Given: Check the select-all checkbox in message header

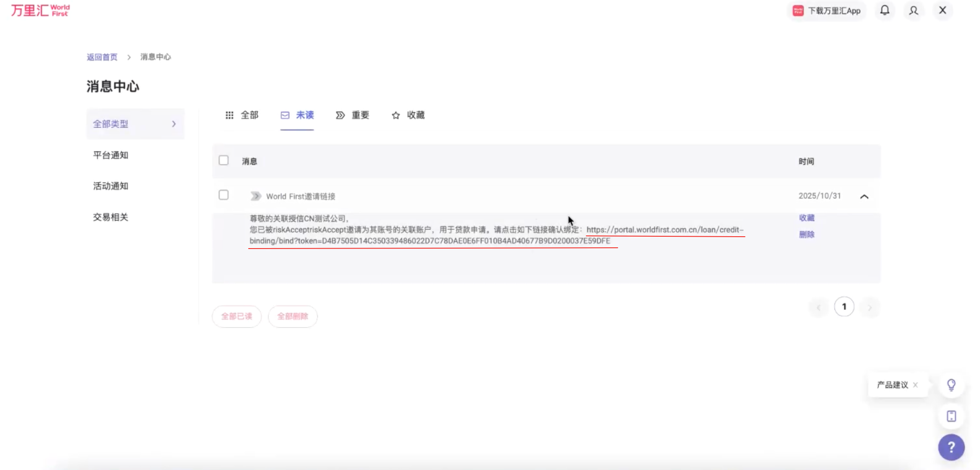Looking at the screenshot, I should tap(224, 161).
